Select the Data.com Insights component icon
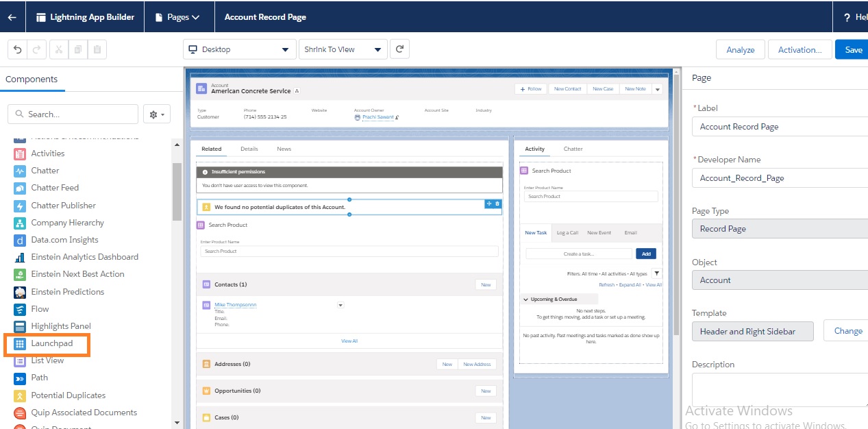Image resolution: width=868 pixels, height=429 pixels. pyautogui.click(x=19, y=240)
